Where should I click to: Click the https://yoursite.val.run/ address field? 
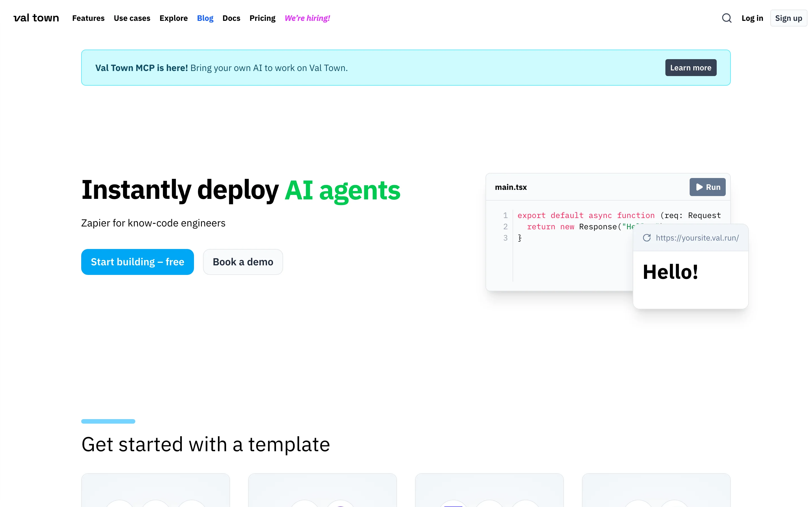697,238
